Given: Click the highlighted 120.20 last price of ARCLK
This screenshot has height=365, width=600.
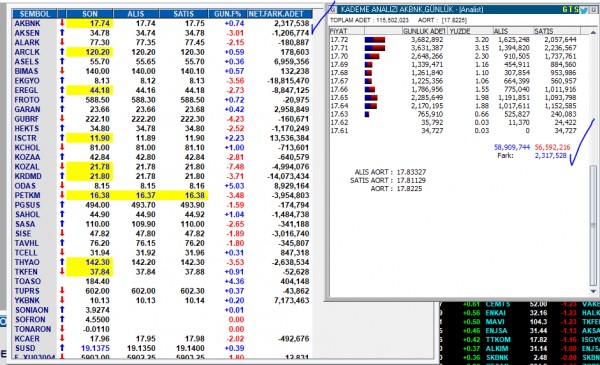Looking at the screenshot, I should [x=90, y=52].
